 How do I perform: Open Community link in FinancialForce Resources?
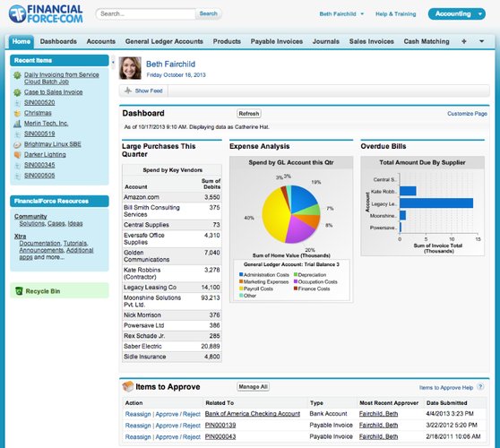[30, 217]
